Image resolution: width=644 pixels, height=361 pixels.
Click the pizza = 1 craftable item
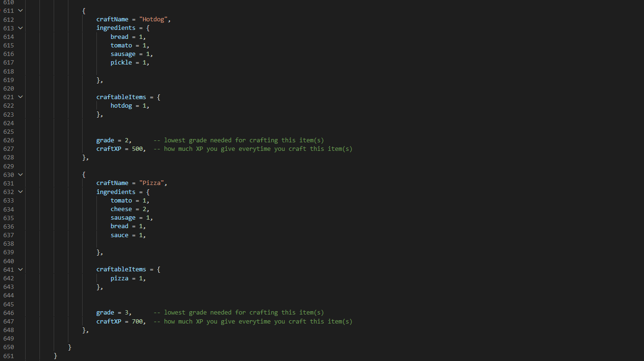[x=128, y=278]
